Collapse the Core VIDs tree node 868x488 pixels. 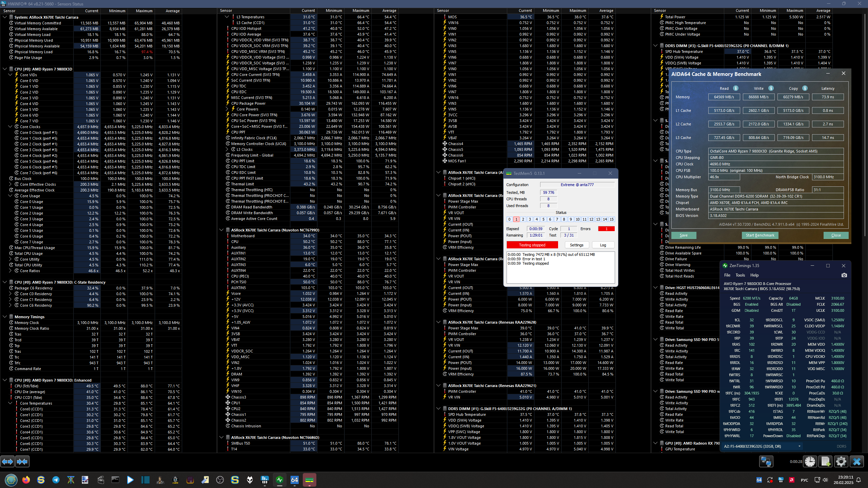[10, 75]
